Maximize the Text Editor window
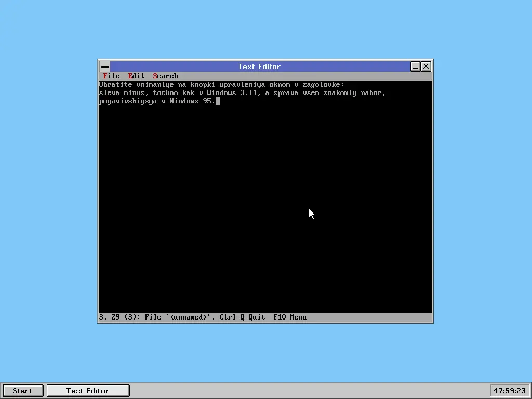This screenshot has height=399, width=532. tap(416, 66)
